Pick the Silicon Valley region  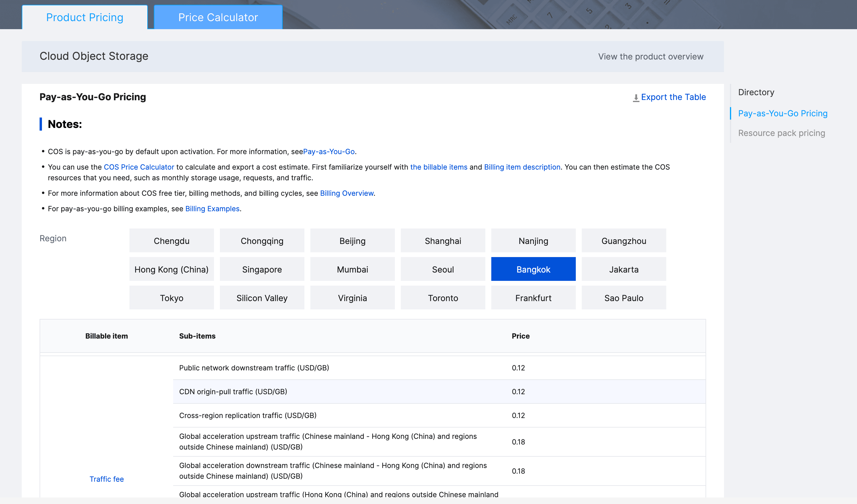(x=262, y=298)
